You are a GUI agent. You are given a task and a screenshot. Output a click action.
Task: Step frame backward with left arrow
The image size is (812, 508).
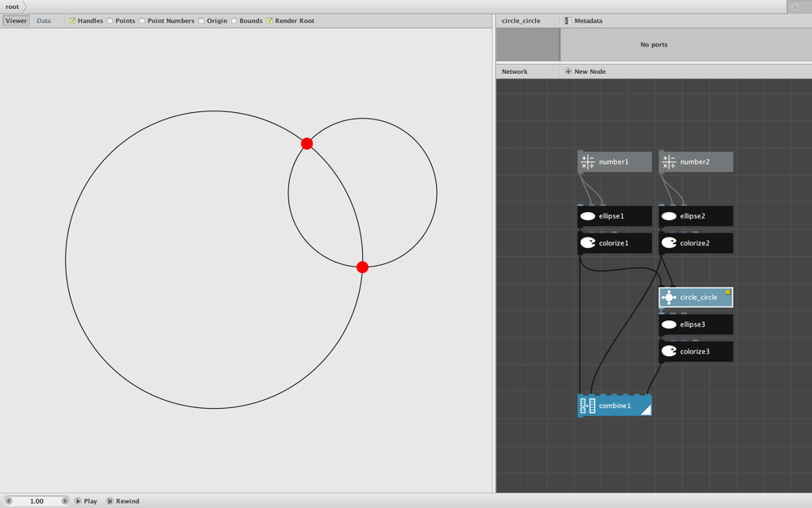pos(8,501)
